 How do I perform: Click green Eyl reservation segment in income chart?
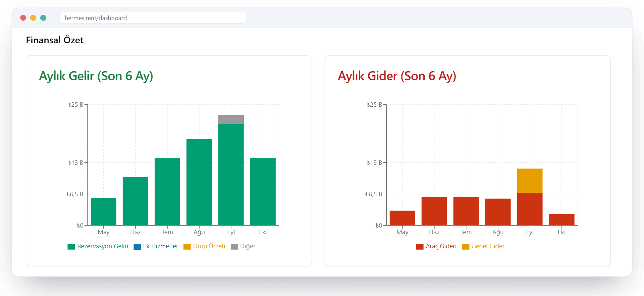tap(231, 175)
